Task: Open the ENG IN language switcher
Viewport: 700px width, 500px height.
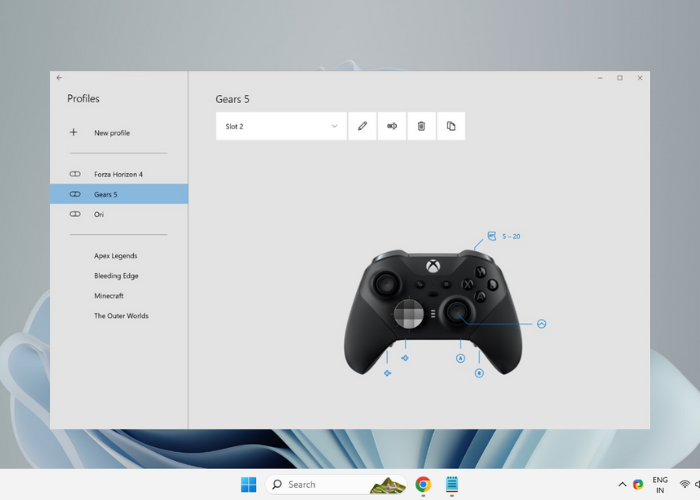Action: 660,485
